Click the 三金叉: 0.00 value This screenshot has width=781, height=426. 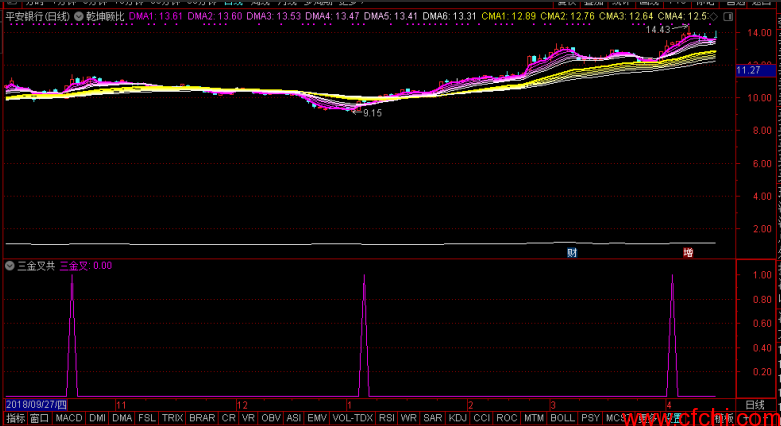click(x=86, y=266)
